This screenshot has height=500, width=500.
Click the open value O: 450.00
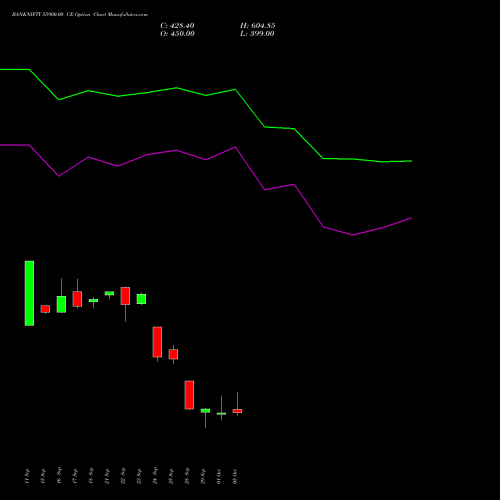[x=177, y=34]
